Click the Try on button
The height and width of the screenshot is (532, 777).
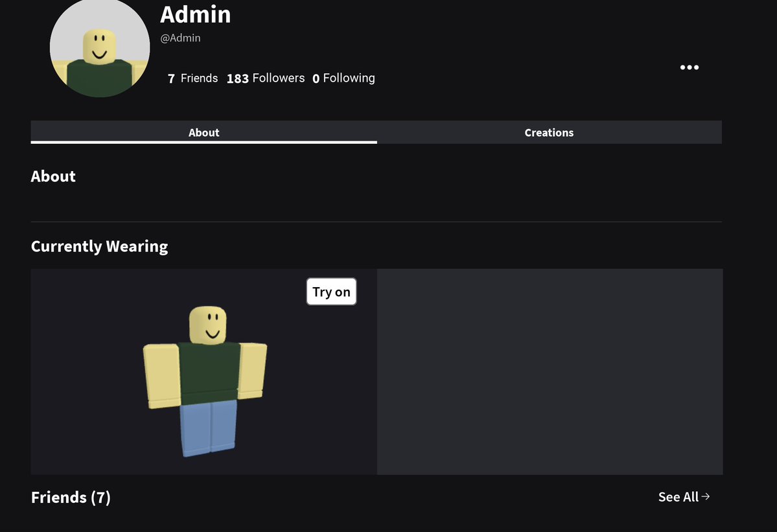point(332,292)
